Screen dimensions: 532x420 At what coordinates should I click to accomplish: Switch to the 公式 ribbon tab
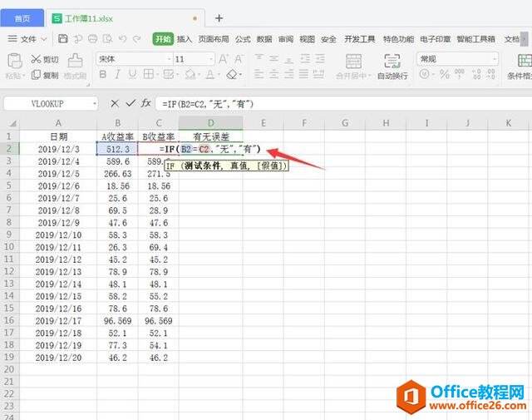tap(243, 38)
